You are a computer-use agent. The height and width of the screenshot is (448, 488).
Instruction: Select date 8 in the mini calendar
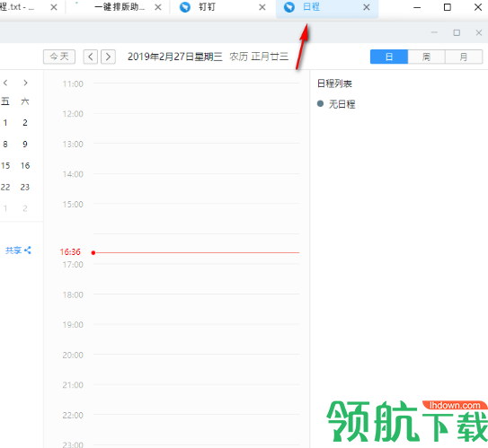[5, 144]
